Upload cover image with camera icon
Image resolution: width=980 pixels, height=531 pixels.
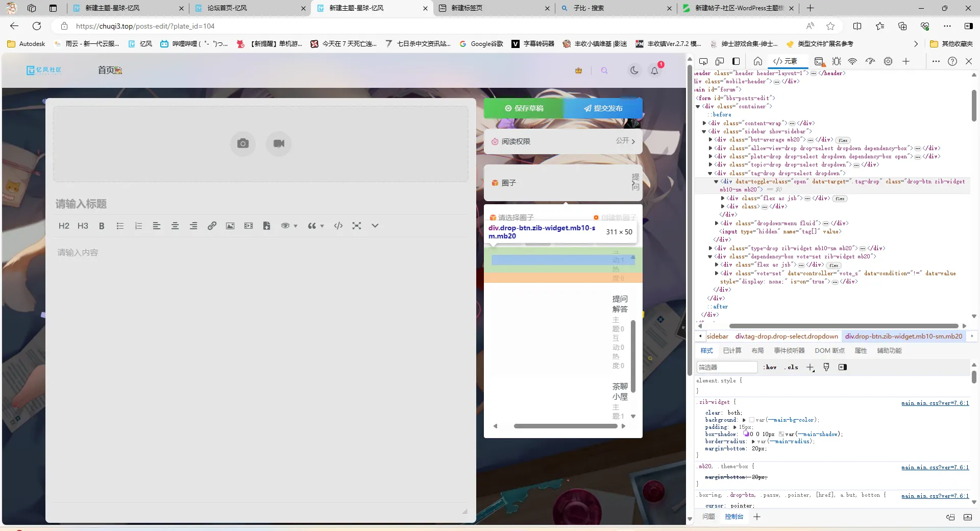[243, 143]
